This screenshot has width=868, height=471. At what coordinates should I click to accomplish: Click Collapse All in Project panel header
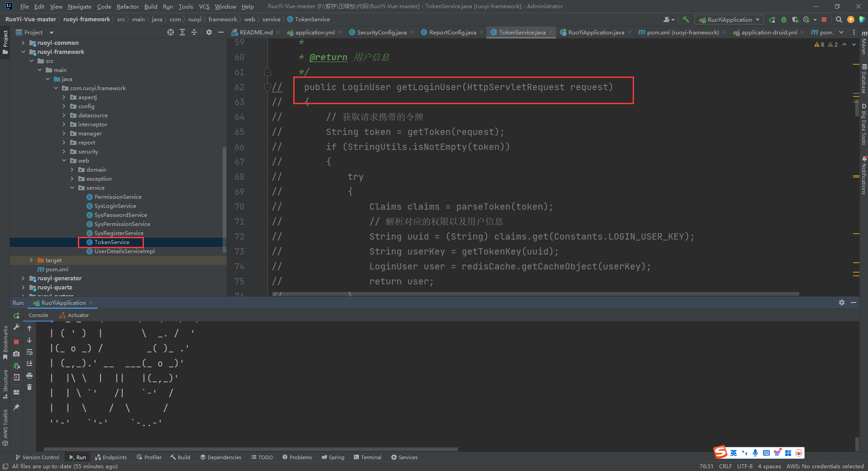pyautogui.click(x=194, y=32)
